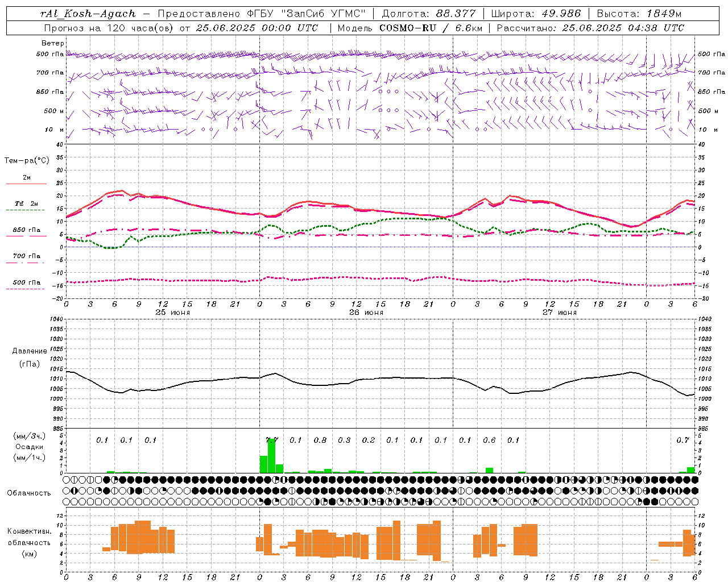Viewport: 728px width, 582px height.
Task: Click the Осадки panel label
Action: click(30, 447)
